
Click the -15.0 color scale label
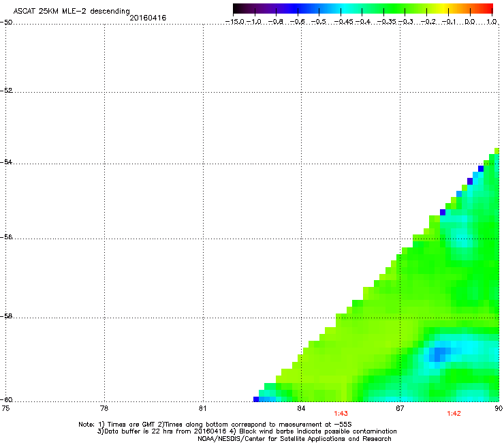point(235,22)
